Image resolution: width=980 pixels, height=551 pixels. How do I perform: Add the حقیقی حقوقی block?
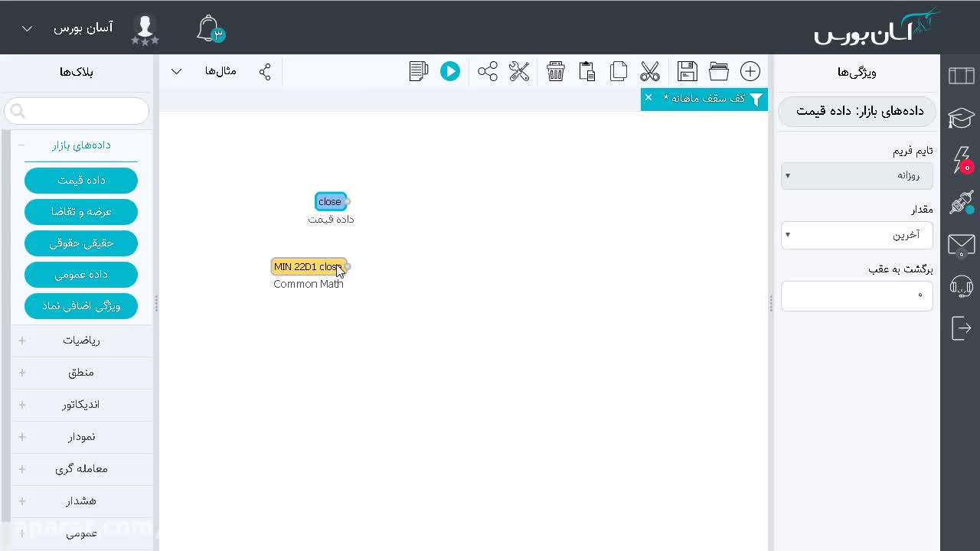coord(81,243)
